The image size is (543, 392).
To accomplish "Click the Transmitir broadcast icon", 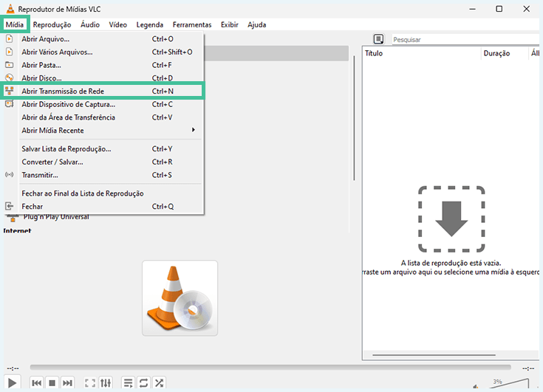I will pos(10,175).
